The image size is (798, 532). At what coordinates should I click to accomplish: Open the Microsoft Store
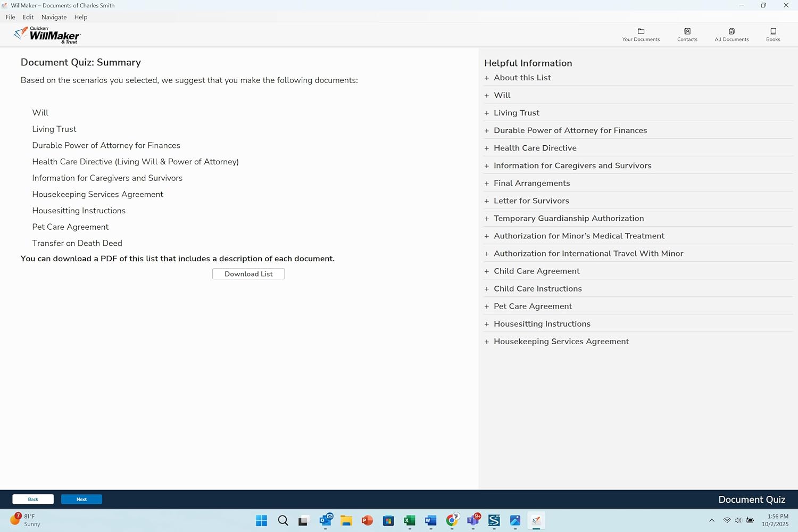[x=388, y=520]
